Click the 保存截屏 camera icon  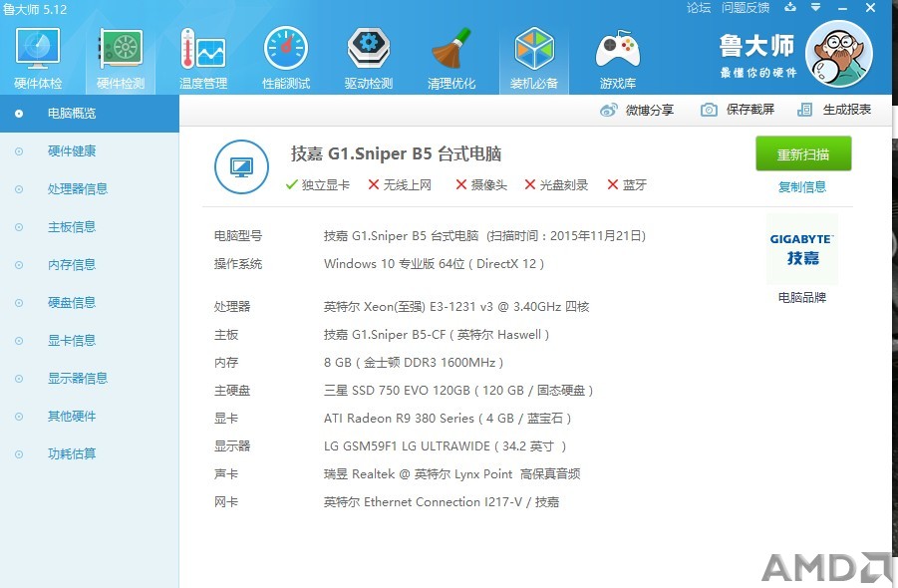pos(709,110)
